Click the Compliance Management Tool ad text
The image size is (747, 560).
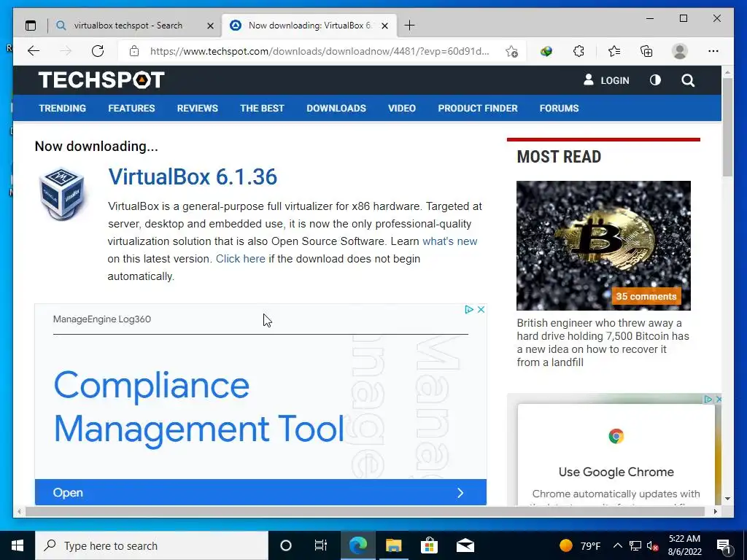[x=198, y=407]
